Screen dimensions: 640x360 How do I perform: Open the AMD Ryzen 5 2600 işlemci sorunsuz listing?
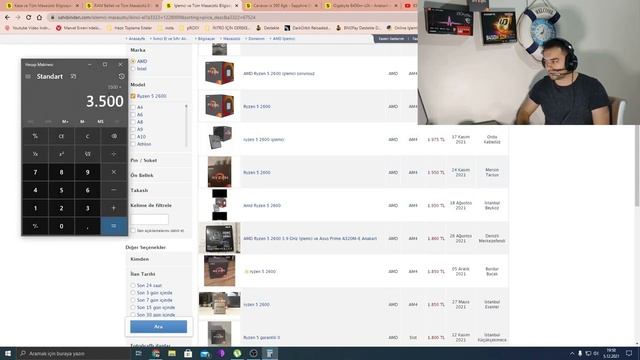279,73
